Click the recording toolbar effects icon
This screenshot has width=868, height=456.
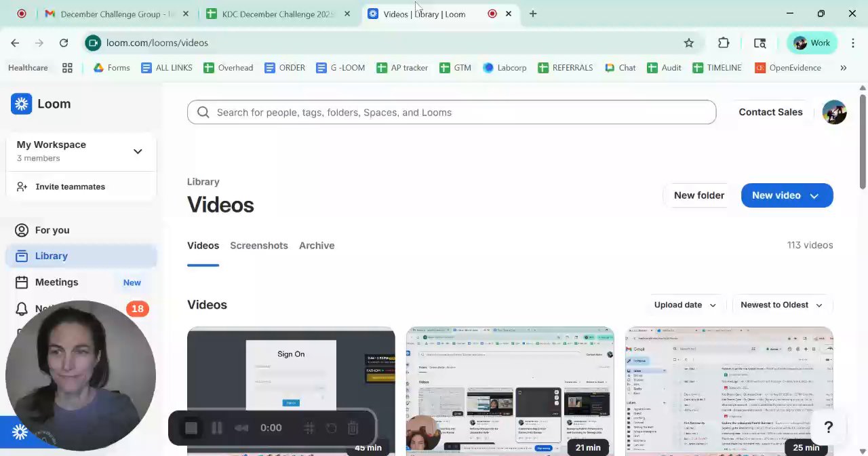pos(309,428)
